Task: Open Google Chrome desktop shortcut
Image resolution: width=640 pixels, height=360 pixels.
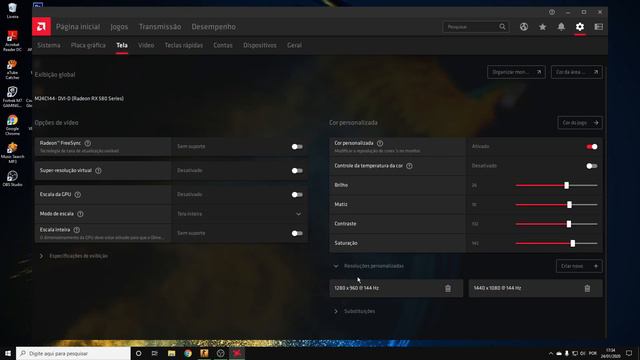Action: pos(12,125)
